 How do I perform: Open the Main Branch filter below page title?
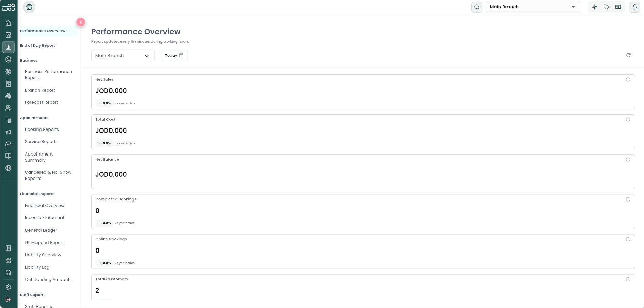(x=123, y=56)
